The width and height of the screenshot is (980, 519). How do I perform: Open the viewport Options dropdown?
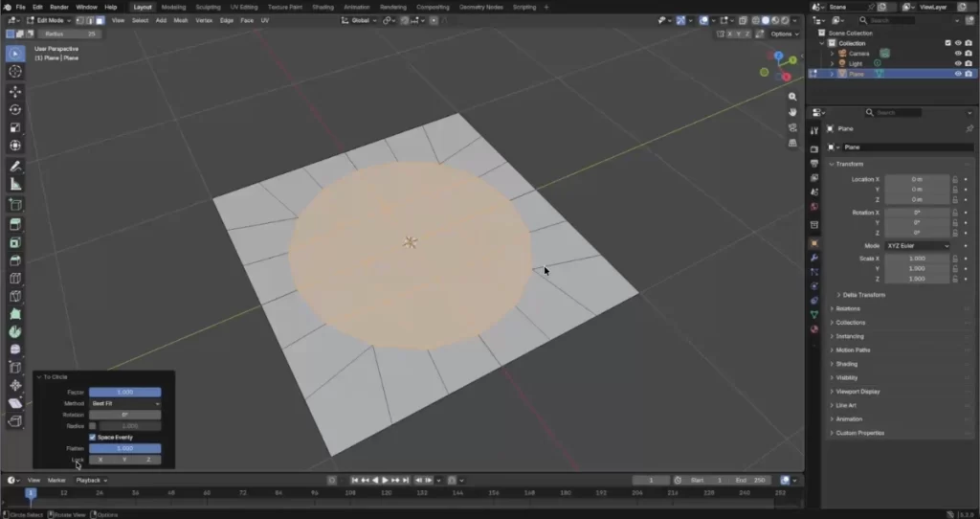pyautogui.click(x=784, y=34)
